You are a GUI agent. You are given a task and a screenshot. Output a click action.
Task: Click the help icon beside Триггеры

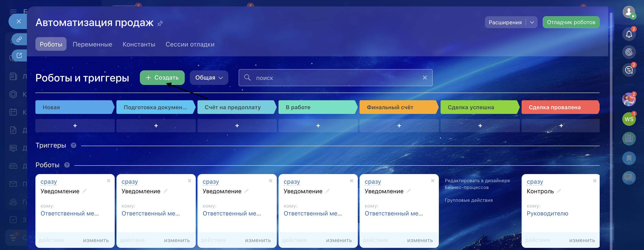[74, 145]
